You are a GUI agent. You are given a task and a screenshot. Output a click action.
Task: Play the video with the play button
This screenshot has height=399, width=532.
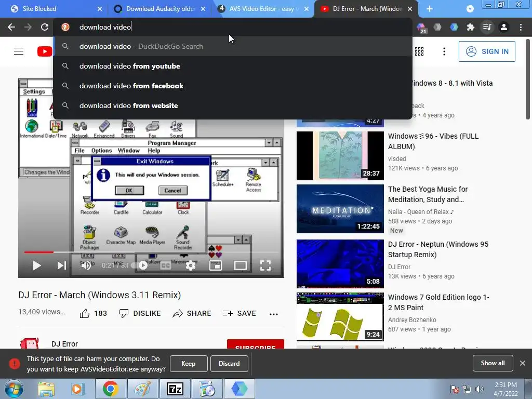(x=37, y=265)
